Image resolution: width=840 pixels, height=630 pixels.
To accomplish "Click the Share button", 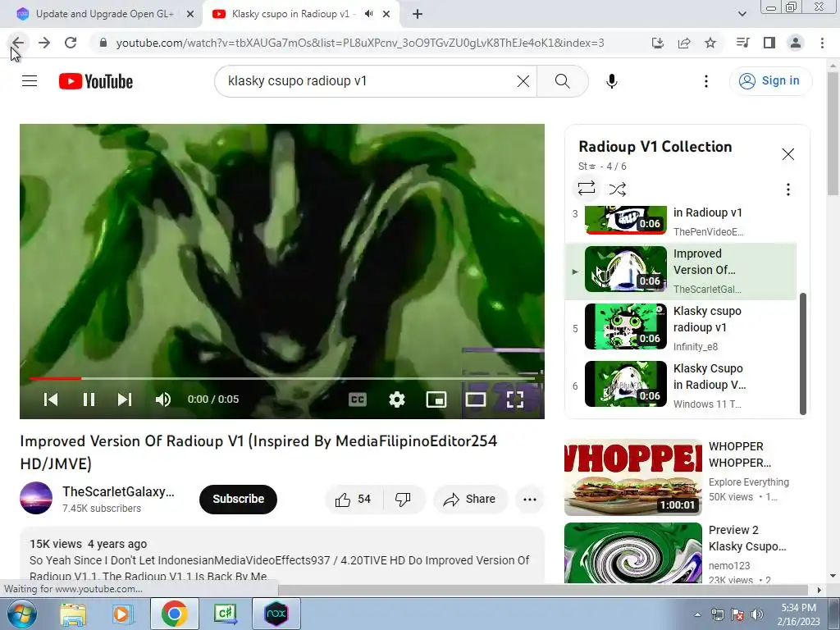I will tap(470, 500).
